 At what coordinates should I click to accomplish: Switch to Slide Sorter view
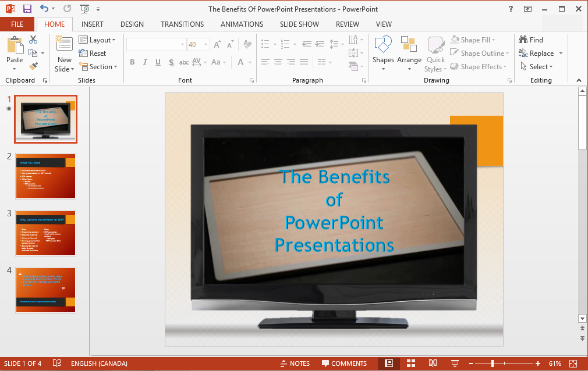411,363
